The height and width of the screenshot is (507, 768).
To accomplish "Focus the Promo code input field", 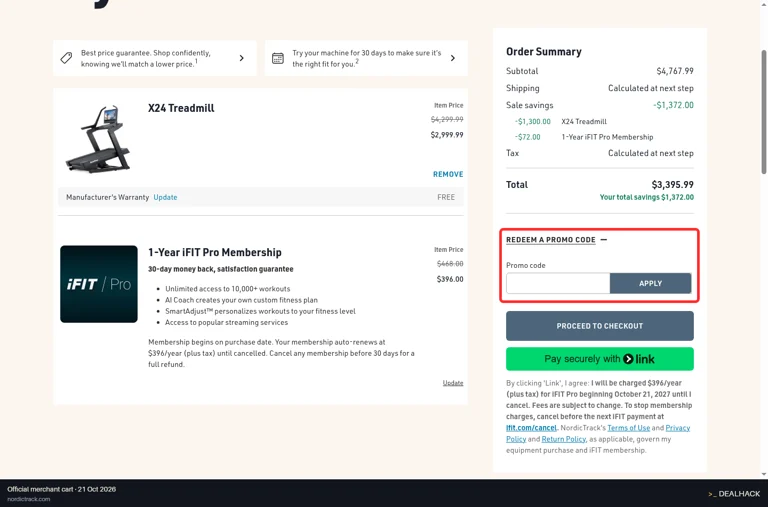I will (x=558, y=283).
